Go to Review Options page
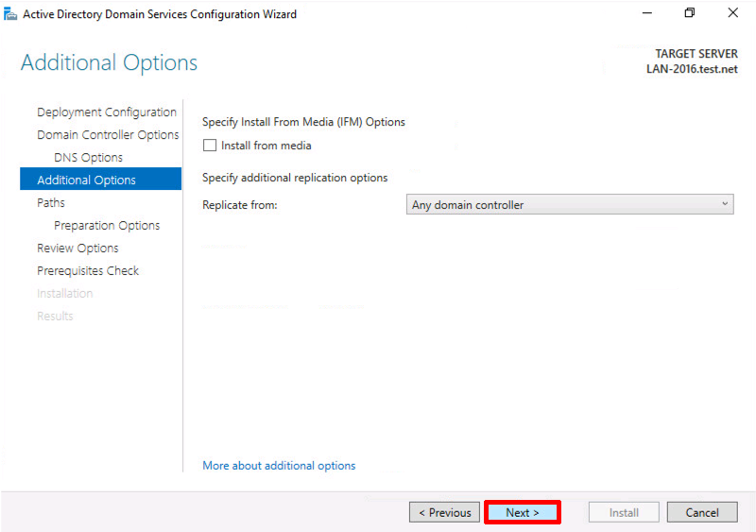The height and width of the screenshot is (532, 756). (77, 248)
